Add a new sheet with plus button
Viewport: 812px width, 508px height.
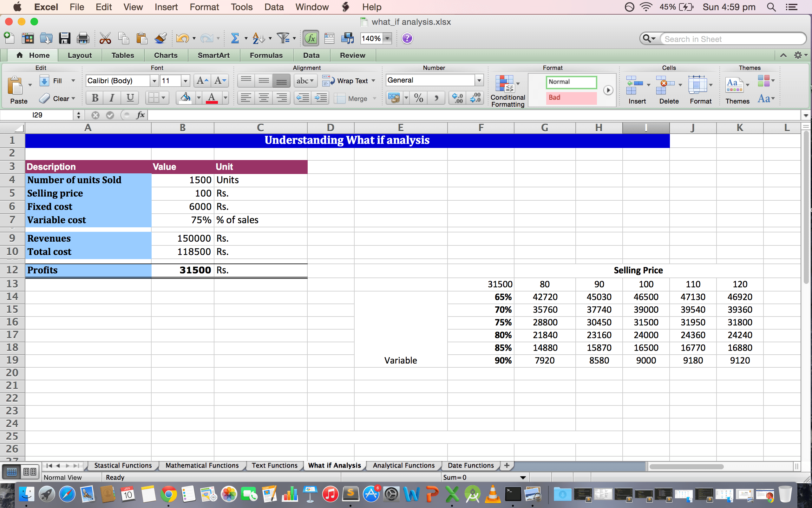point(507,465)
